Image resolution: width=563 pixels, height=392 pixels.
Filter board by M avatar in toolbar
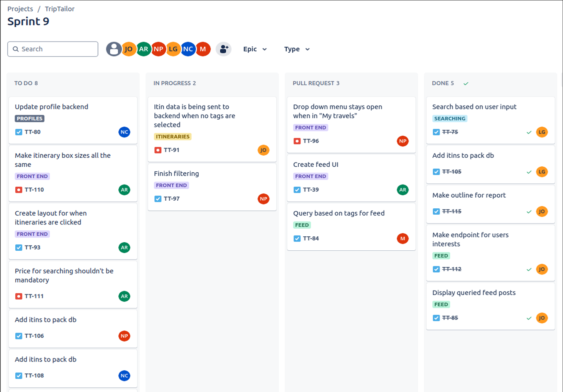203,49
